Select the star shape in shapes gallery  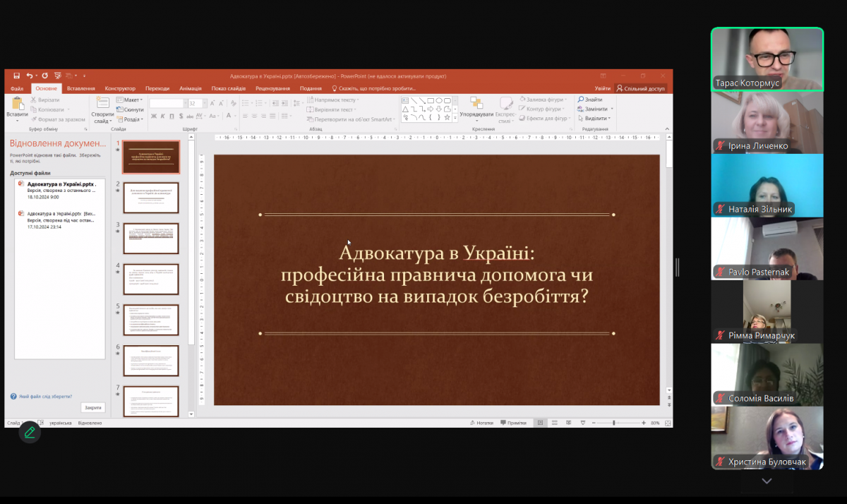447,117
